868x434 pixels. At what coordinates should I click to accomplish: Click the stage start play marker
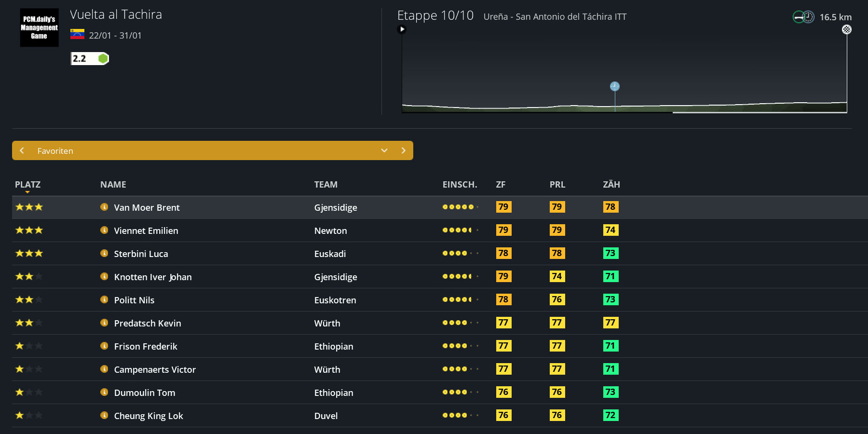(402, 29)
